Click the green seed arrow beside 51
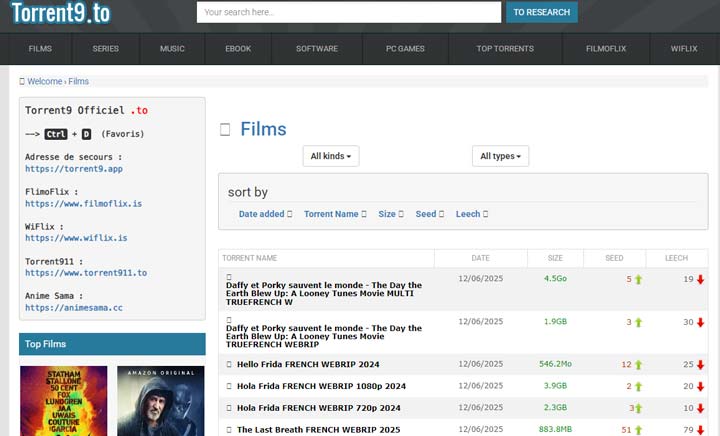Viewport: 720px width, 436px height. [x=638, y=430]
